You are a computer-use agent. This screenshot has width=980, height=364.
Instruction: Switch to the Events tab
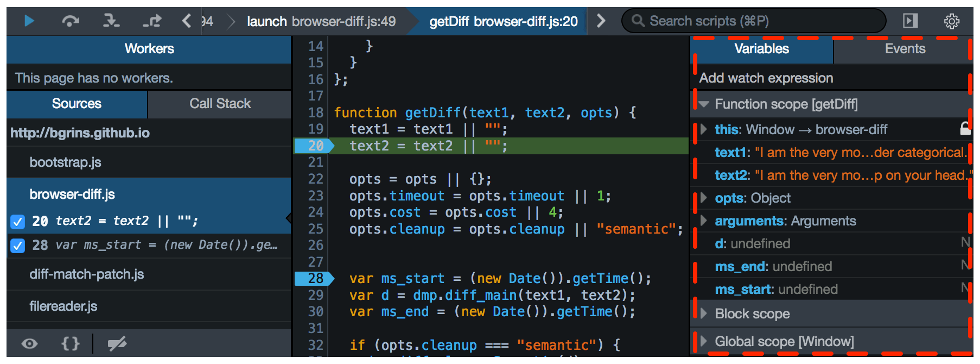pyautogui.click(x=905, y=49)
